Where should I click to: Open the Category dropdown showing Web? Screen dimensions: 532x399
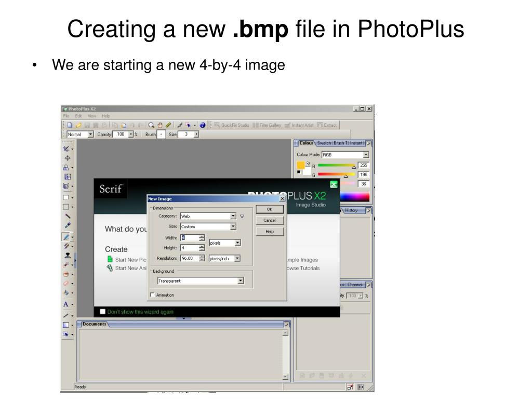[208, 216]
